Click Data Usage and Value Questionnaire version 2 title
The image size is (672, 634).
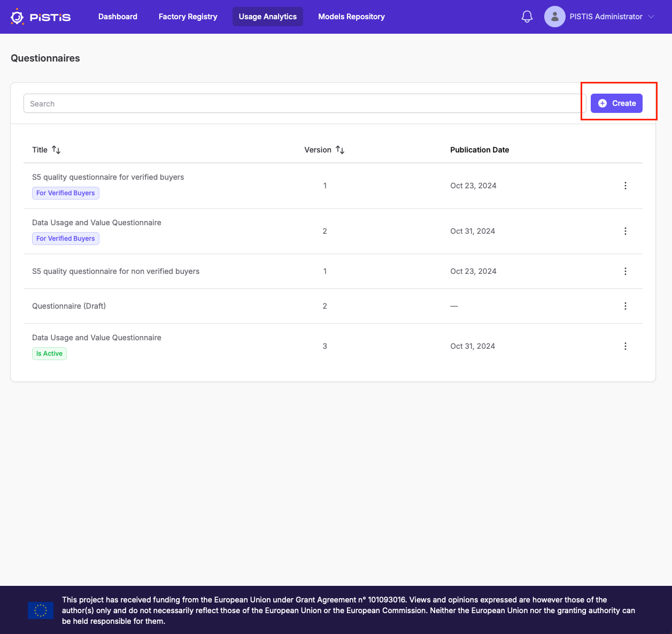(97, 223)
